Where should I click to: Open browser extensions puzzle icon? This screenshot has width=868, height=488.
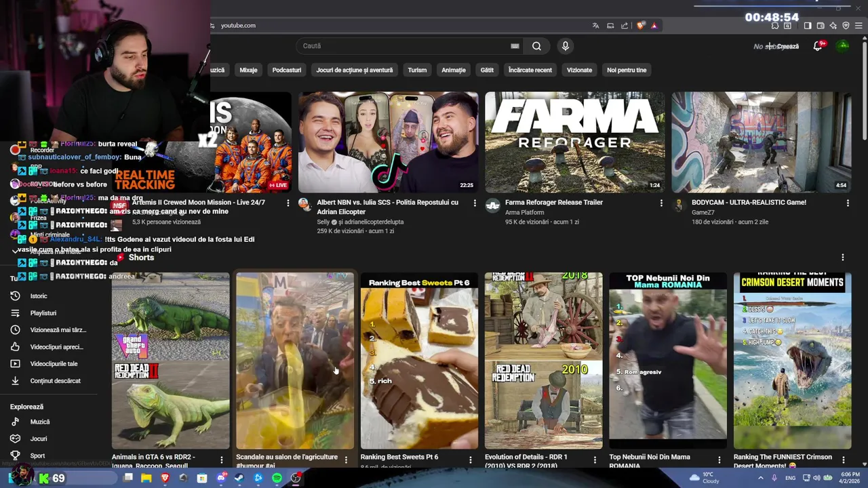click(775, 26)
